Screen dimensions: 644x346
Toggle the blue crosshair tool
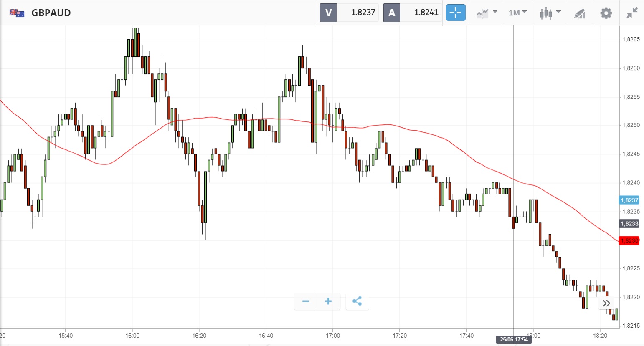click(456, 13)
